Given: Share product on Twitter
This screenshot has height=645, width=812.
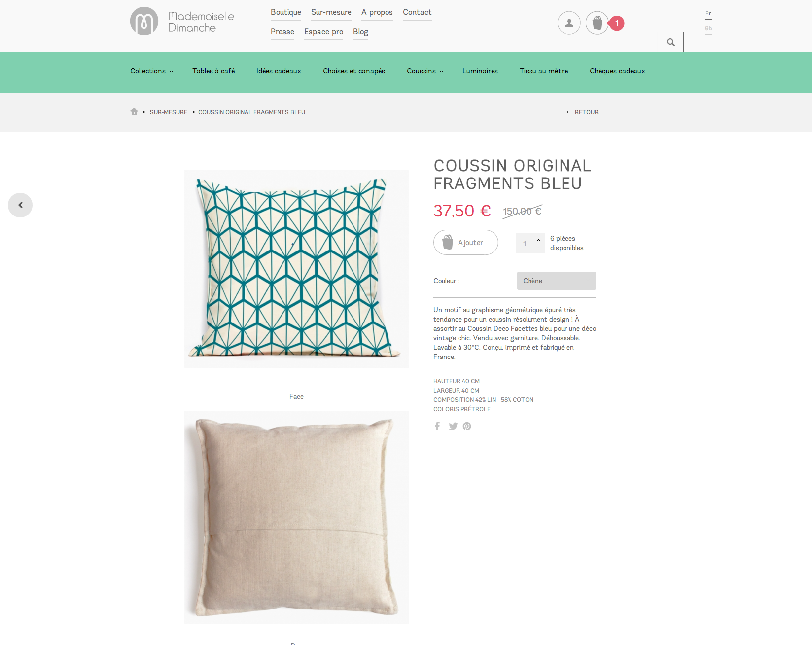Looking at the screenshot, I should 453,426.
